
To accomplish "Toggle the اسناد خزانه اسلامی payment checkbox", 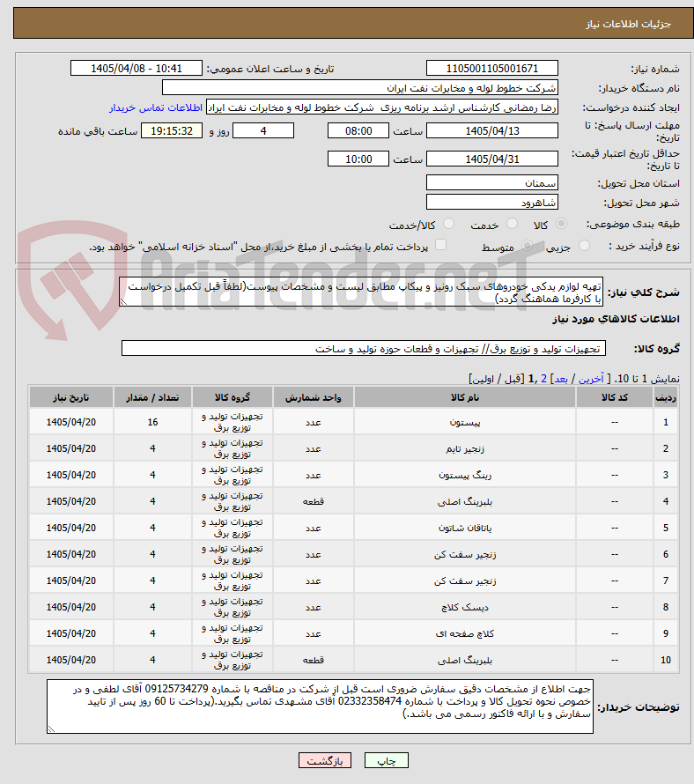I will point(440,245).
